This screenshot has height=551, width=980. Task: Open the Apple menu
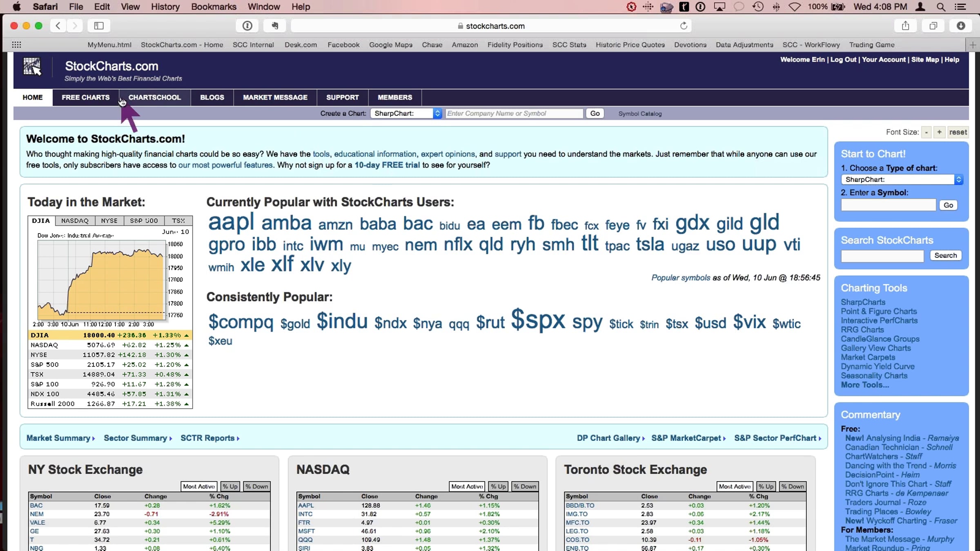[x=17, y=7]
